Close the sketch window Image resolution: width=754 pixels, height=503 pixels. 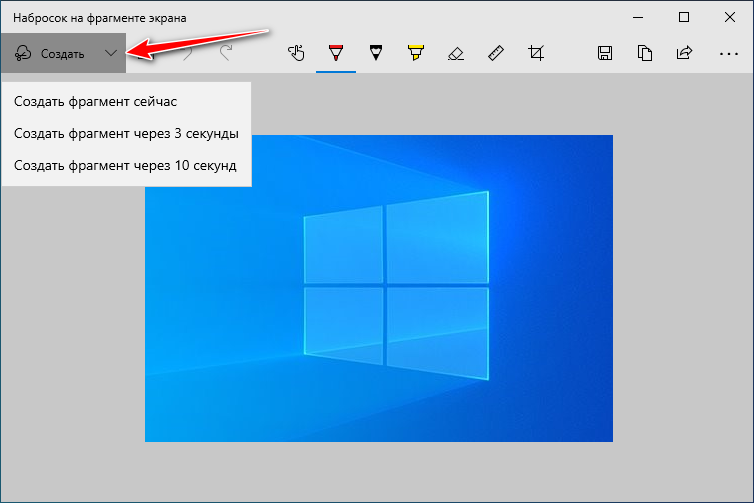[x=729, y=18]
